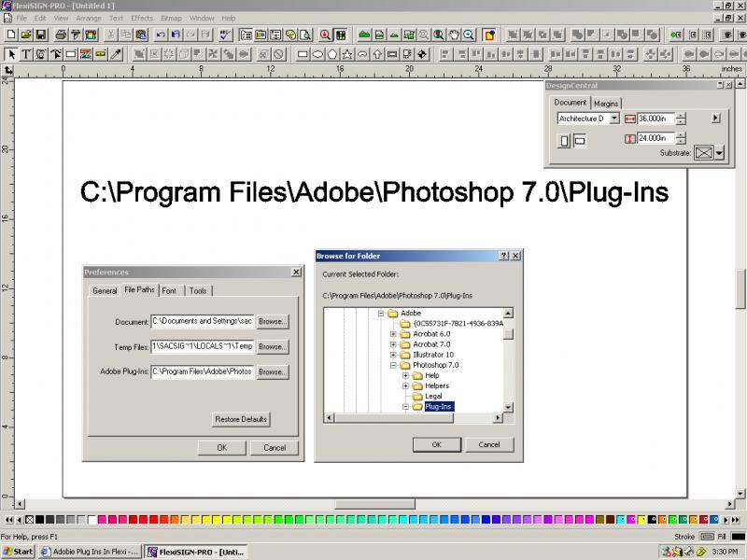Screen dimensions: 747x560
Task: Switch to Tools tab in Preferences
Action: [198, 290]
